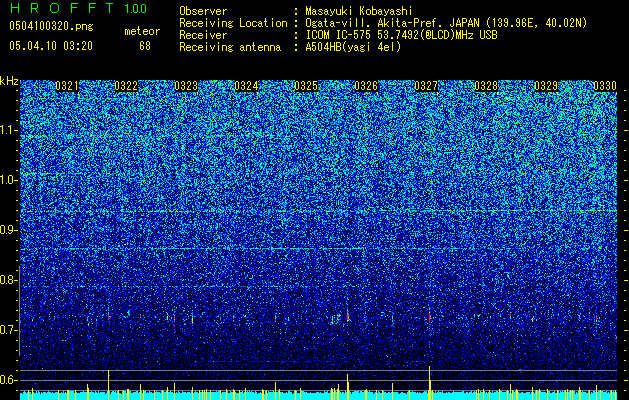Click the 0.8 kHz axis tick label
This screenshot has height=400, width=629.
click(x=8, y=280)
